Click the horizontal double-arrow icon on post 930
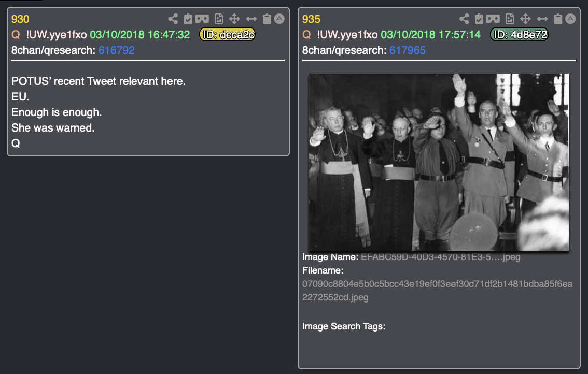 tap(251, 19)
